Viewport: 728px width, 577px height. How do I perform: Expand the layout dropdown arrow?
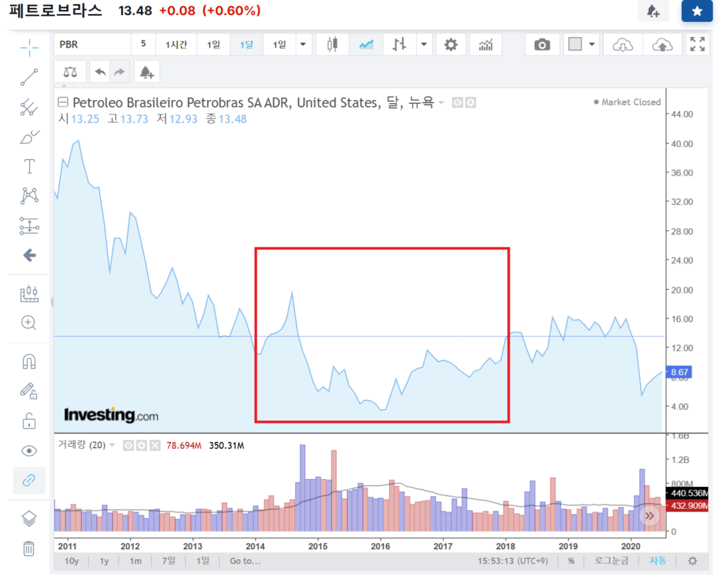pos(592,45)
